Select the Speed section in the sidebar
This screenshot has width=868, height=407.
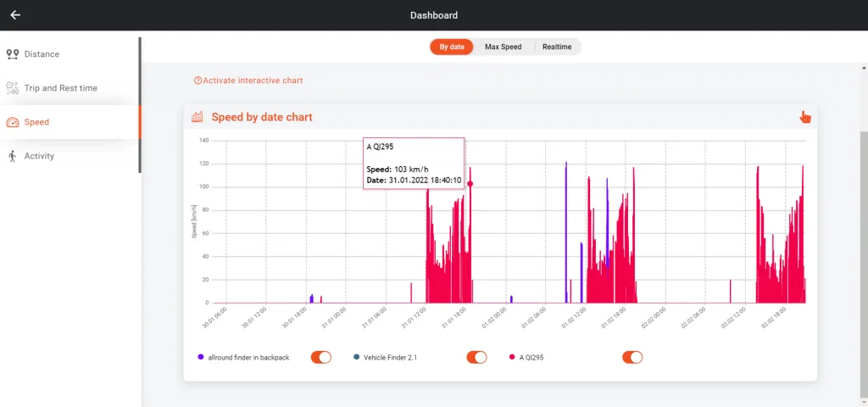70,122
